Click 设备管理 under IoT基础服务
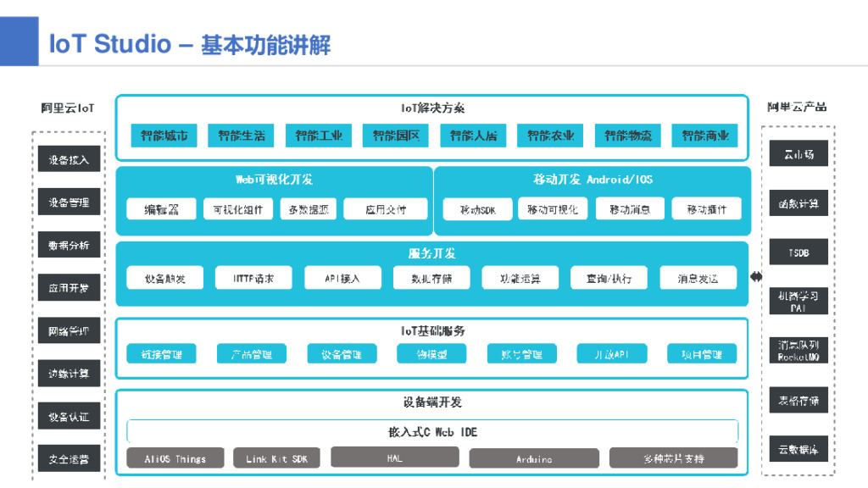Screen dimensions: 868x488 342,353
